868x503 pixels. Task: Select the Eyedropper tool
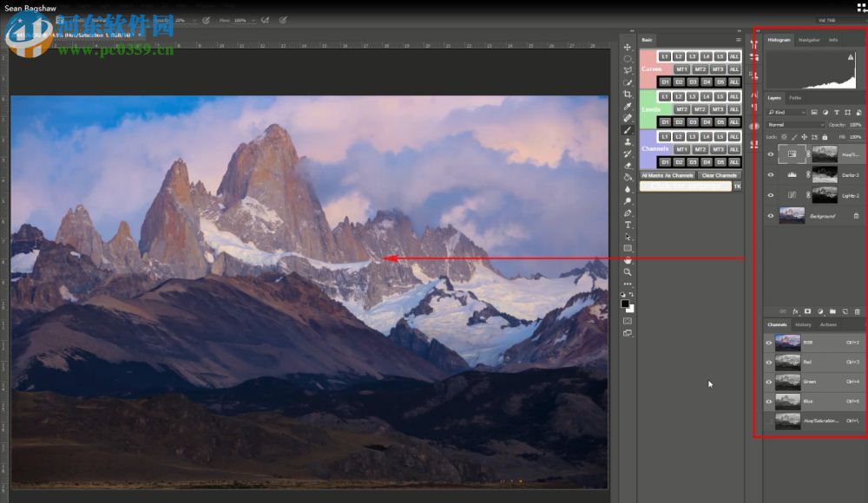[628, 107]
